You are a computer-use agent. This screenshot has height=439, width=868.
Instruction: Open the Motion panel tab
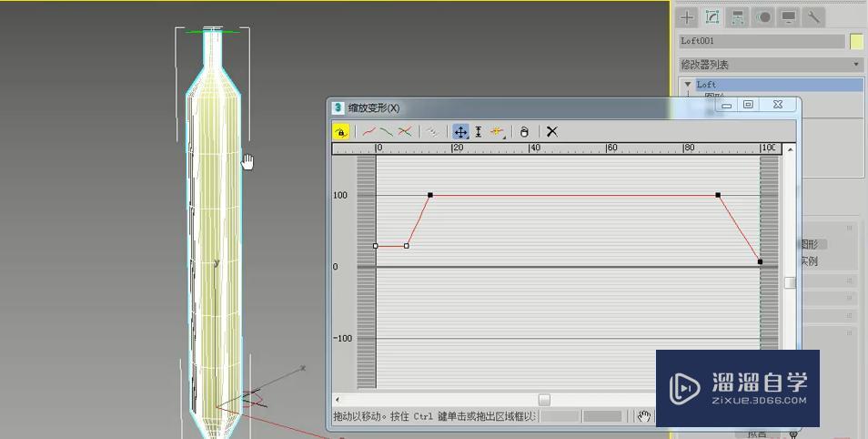[764, 17]
